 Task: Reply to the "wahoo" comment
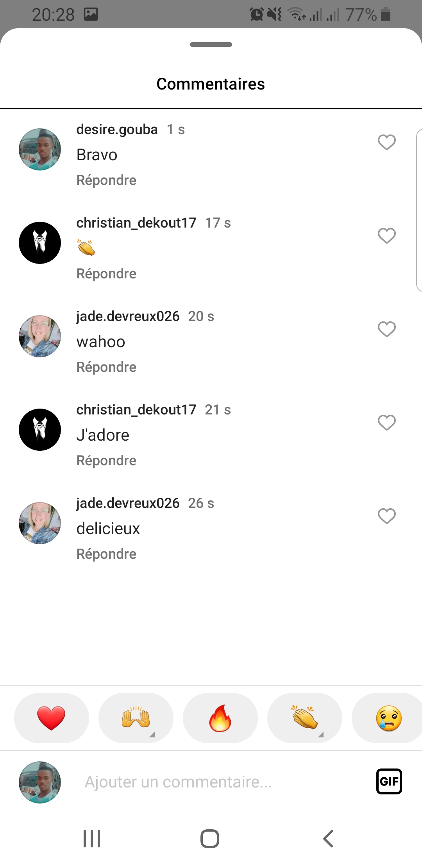coord(106,367)
